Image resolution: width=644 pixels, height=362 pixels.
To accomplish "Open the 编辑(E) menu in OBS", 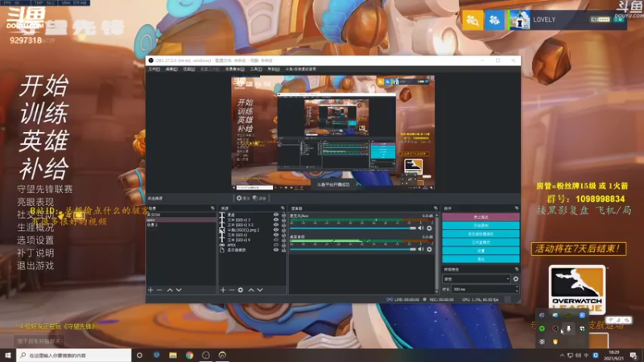I will (171, 69).
